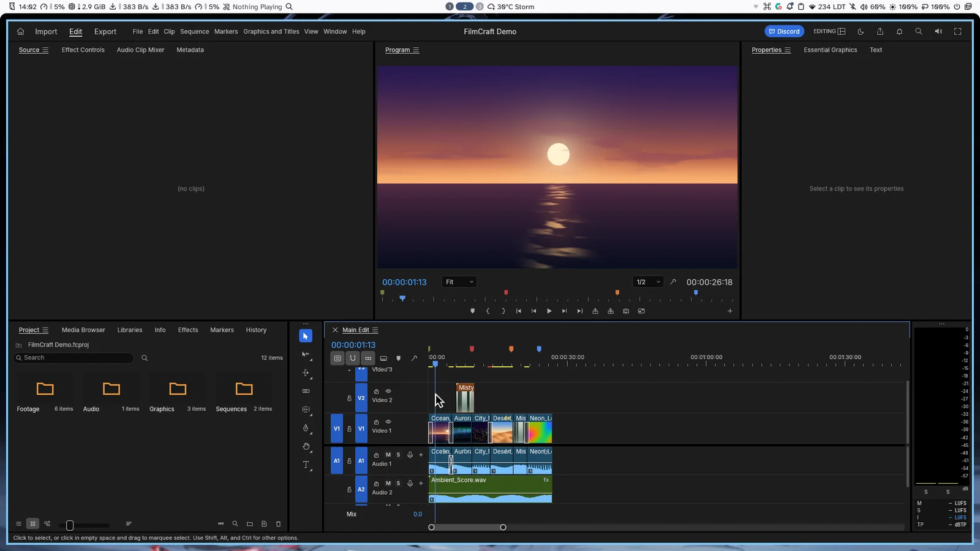This screenshot has width=980, height=551.
Task: Click the Export button
Action: point(105,31)
